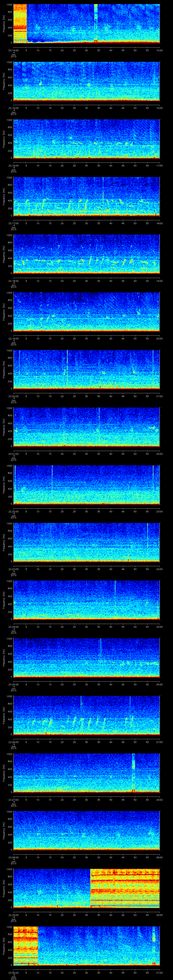The width and height of the screenshot is (173, 980).
Task: Click the 18:00 end-time label
Action: click(x=160, y=223)
